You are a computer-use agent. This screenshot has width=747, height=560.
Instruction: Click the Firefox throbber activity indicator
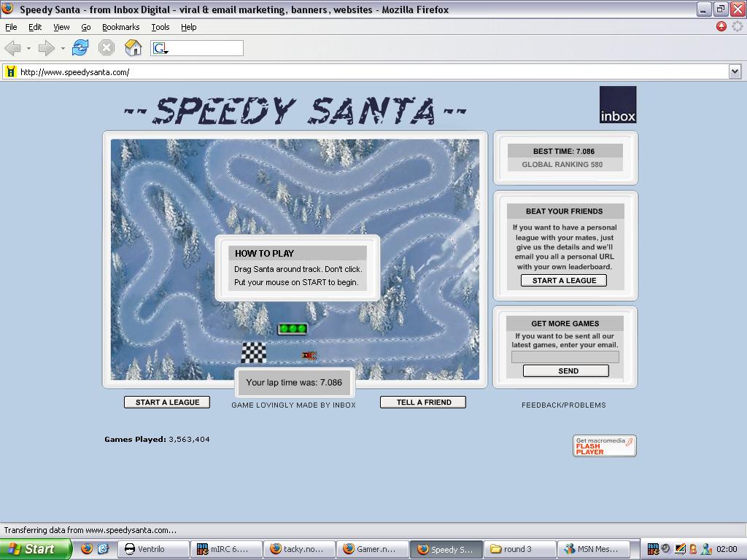tap(738, 27)
